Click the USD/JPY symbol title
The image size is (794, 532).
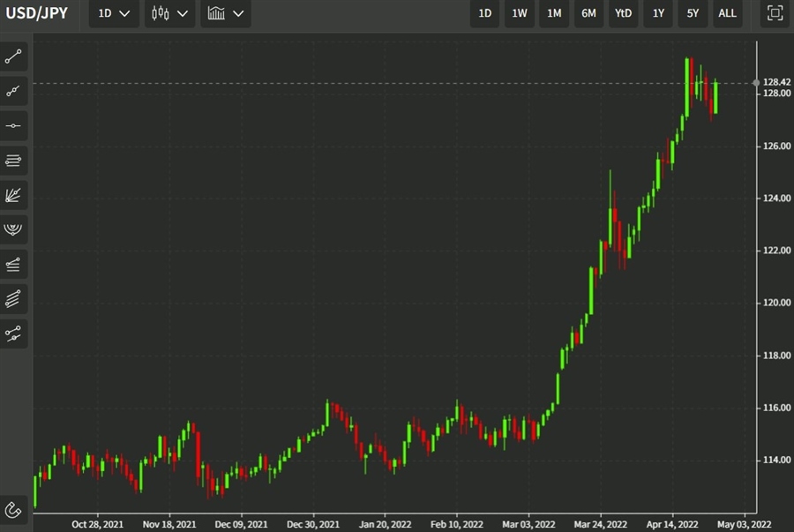point(36,13)
